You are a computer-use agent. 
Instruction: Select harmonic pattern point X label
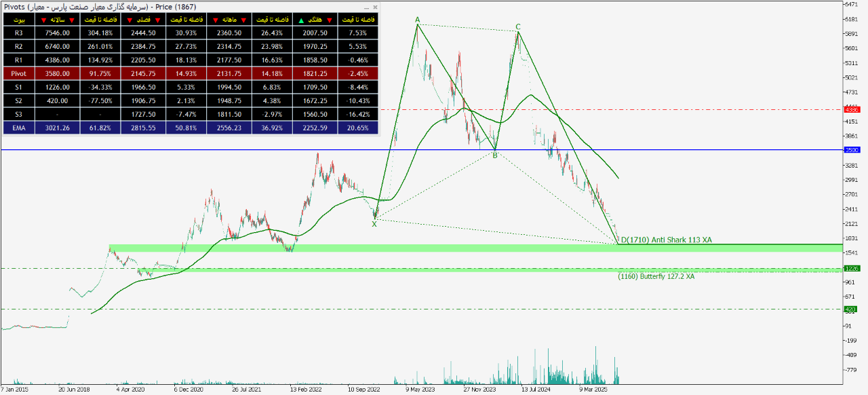pyautogui.click(x=374, y=224)
